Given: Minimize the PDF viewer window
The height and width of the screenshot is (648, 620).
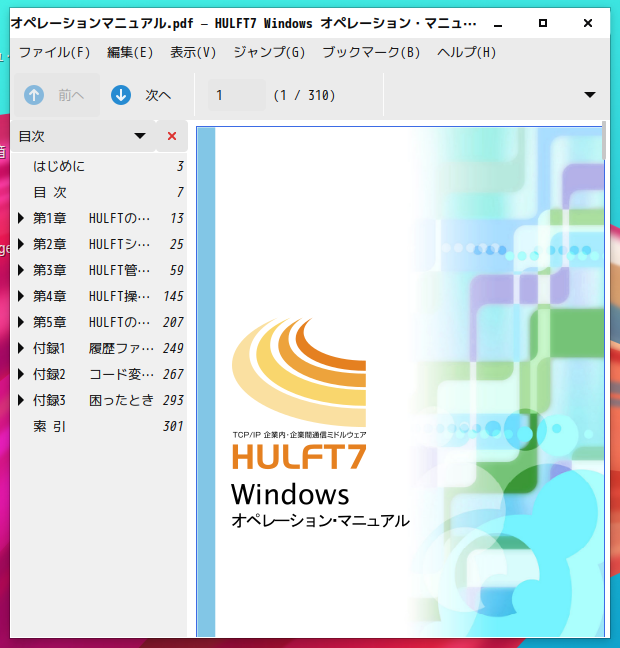Looking at the screenshot, I should pos(498,24).
